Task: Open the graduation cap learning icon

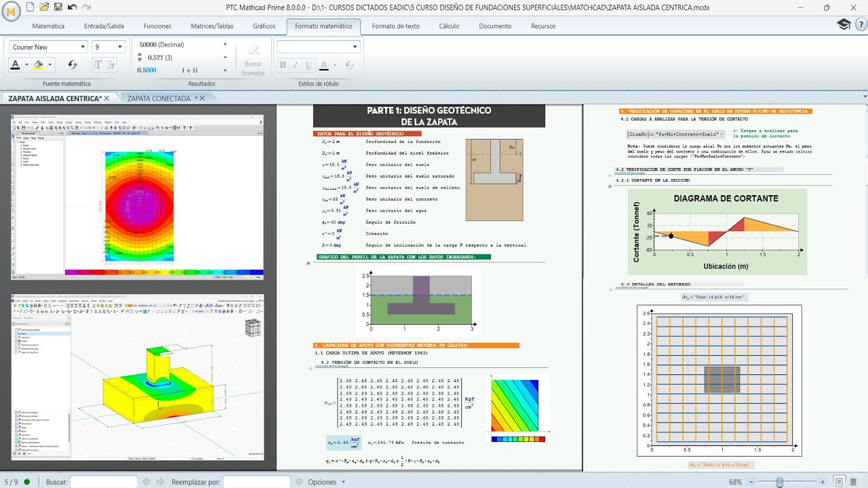Action: click(843, 24)
